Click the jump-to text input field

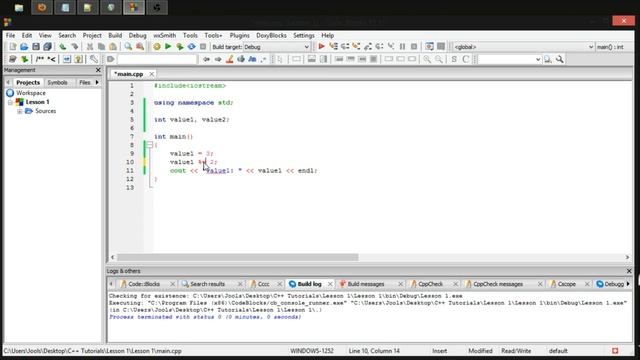pos(157,60)
